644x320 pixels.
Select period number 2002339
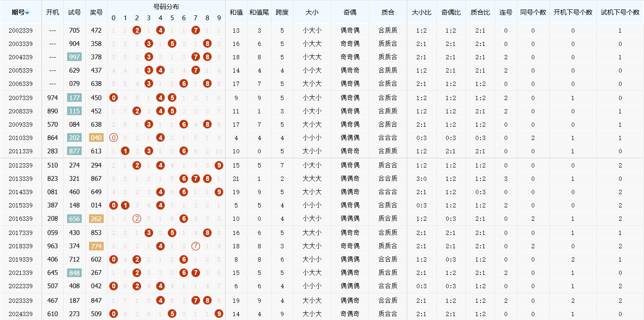click(x=21, y=30)
